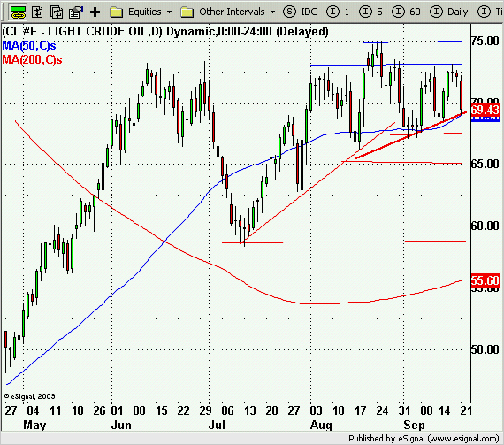This screenshot has height=445, width=504.
Task: Click the Jun month label on time axis
Action: (121, 425)
